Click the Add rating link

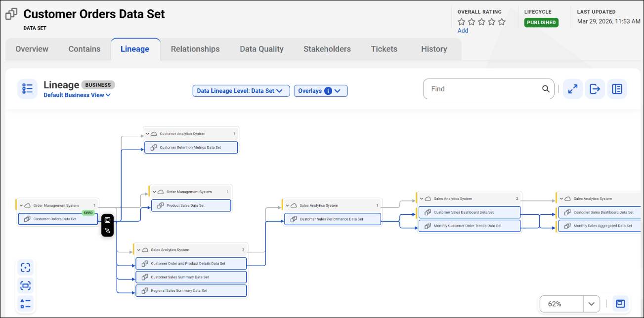pyautogui.click(x=463, y=31)
